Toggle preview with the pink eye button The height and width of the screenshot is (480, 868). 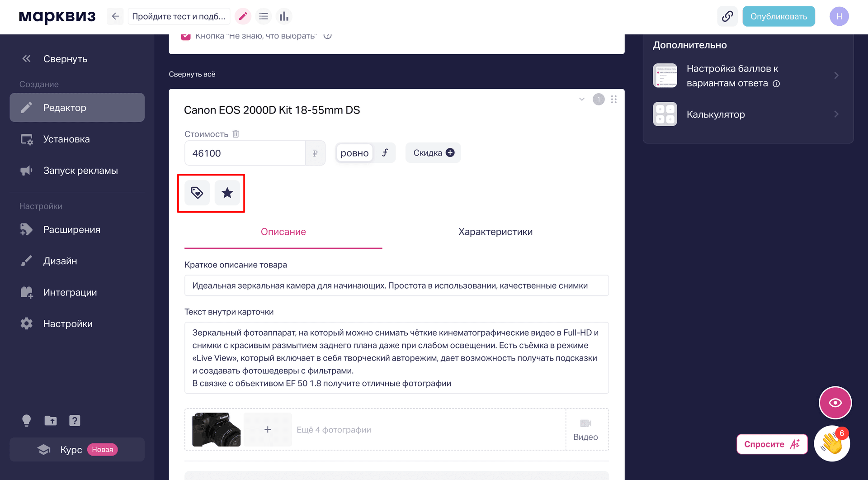(x=835, y=403)
